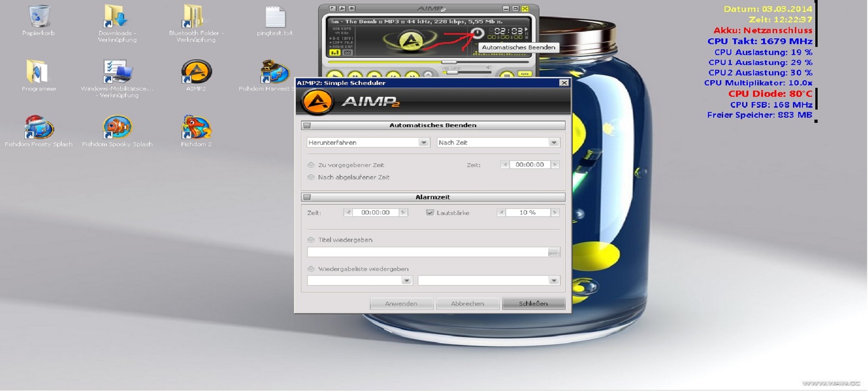Click the 02:03 time display in AIMP player
The height and width of the screenshot is (391, 868).
click(508, 31)
